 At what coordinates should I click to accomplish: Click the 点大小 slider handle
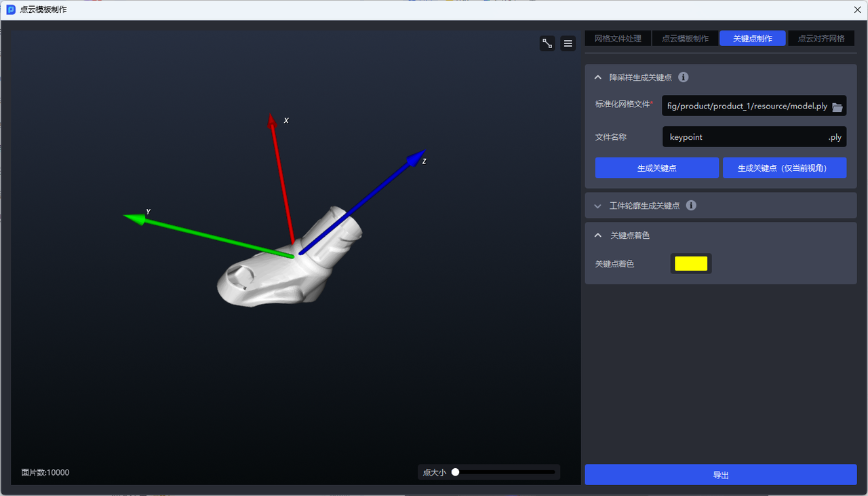pos(456,472)
